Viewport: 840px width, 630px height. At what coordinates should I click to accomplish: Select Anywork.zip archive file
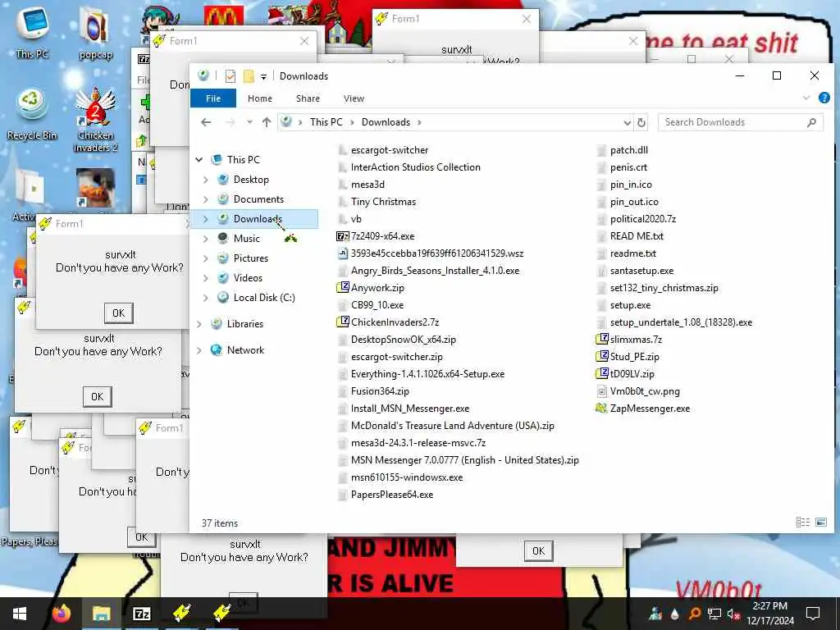pos(371,288)
